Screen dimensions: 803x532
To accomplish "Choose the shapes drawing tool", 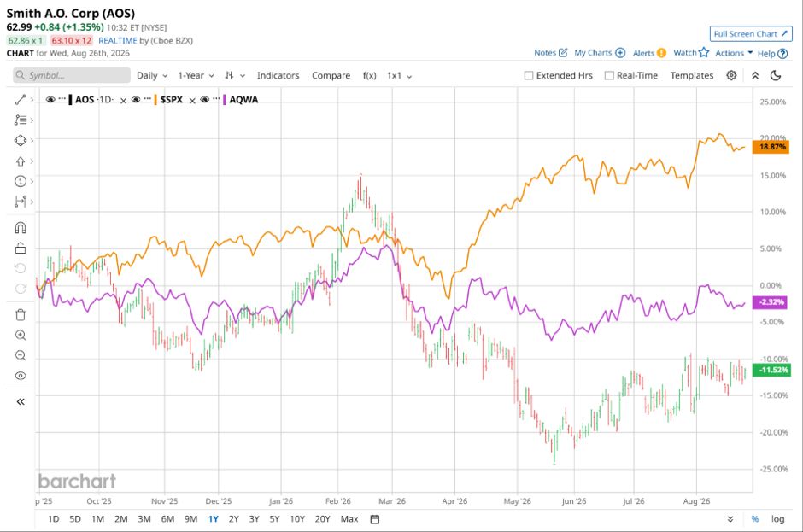I will click(20, 140).
